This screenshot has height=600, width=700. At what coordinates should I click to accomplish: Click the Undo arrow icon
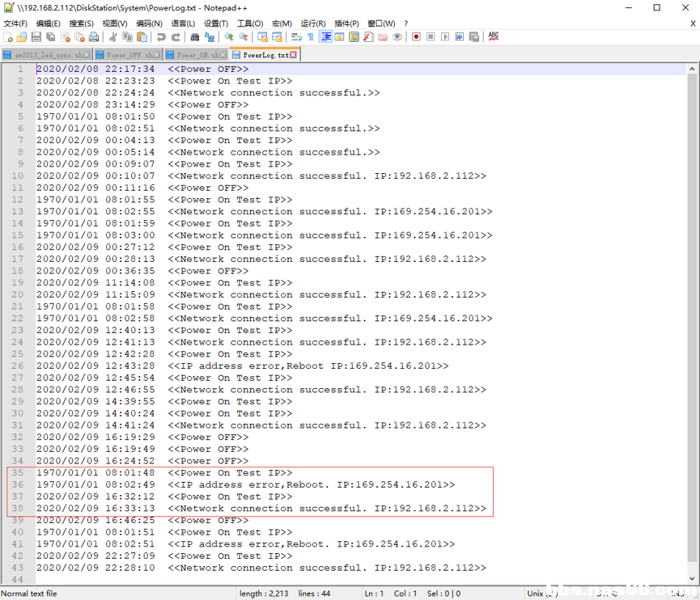click(x=161, y=37)
